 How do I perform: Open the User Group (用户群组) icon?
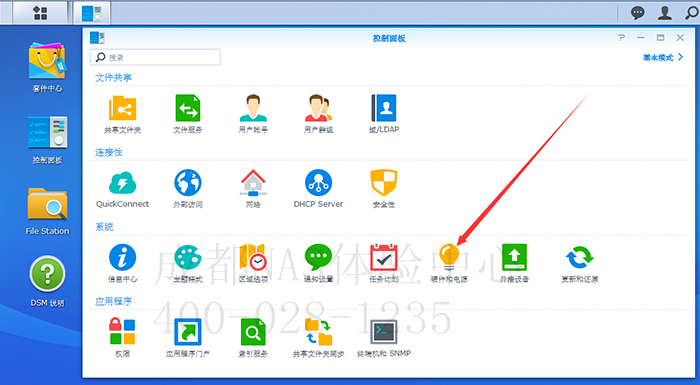[x=318, y=108]
